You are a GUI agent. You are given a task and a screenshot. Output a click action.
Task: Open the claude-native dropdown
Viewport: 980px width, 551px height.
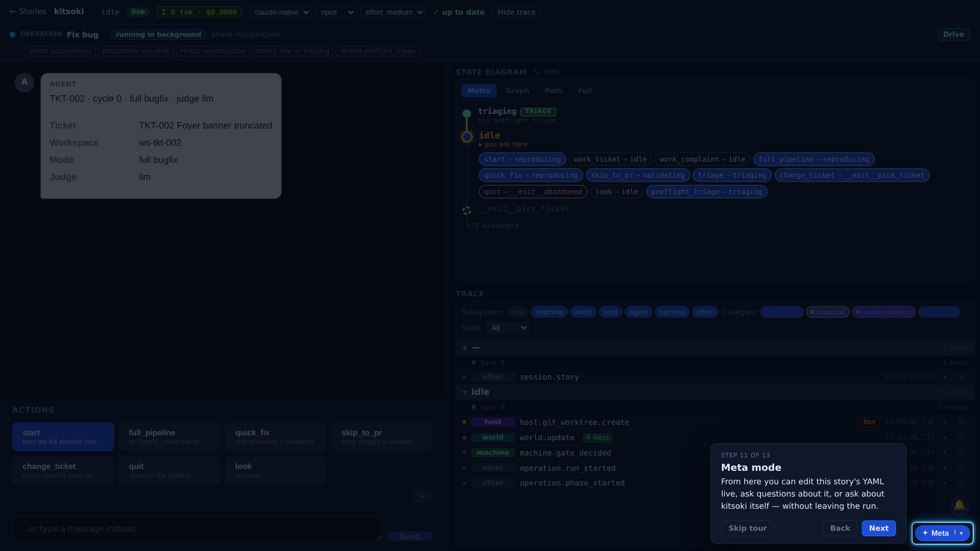[281, 12]
